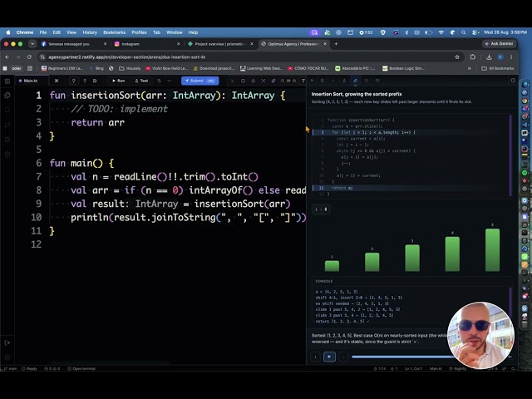The width and height of the screenshot is (532, 399).
Task: Click the logout icon at sidebar bottom
Action: (x=7, y=342)
